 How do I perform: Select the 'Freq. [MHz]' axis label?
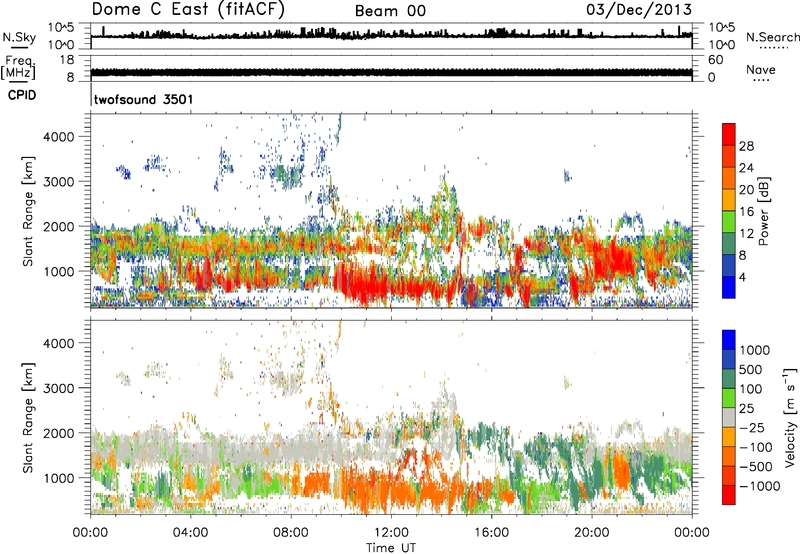(18, 67)
